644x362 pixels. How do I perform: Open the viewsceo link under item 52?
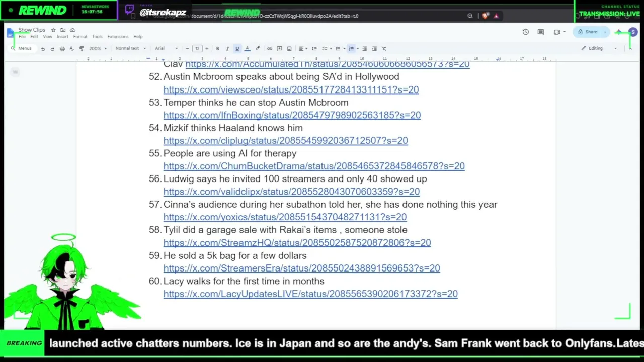(x=291, y=89)
